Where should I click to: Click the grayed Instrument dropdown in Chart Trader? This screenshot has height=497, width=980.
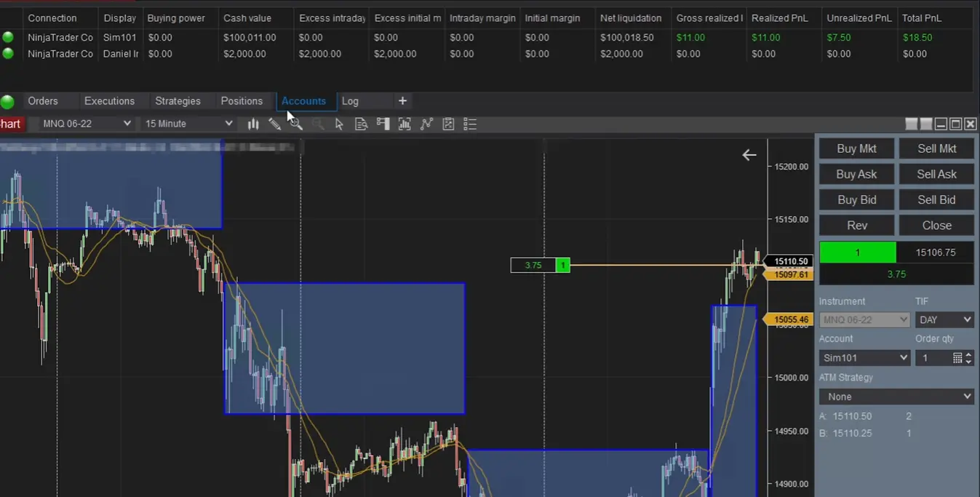click(x=864, y=319)
